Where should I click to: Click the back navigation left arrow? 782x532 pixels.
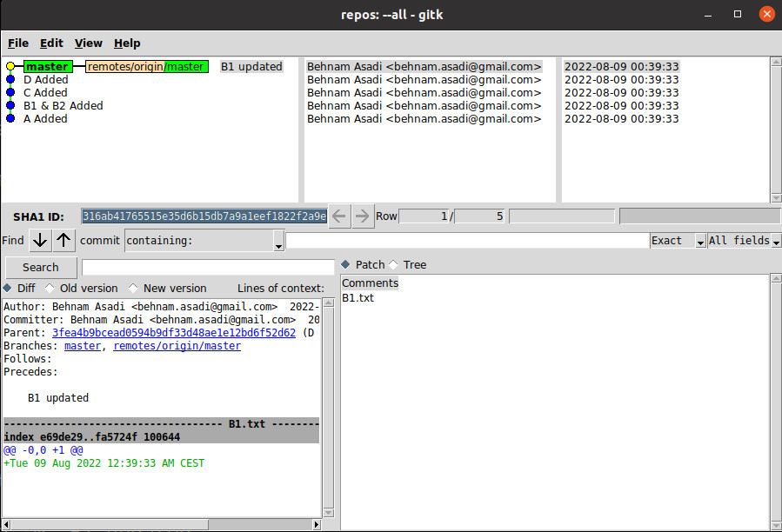(x=340, y=216)
